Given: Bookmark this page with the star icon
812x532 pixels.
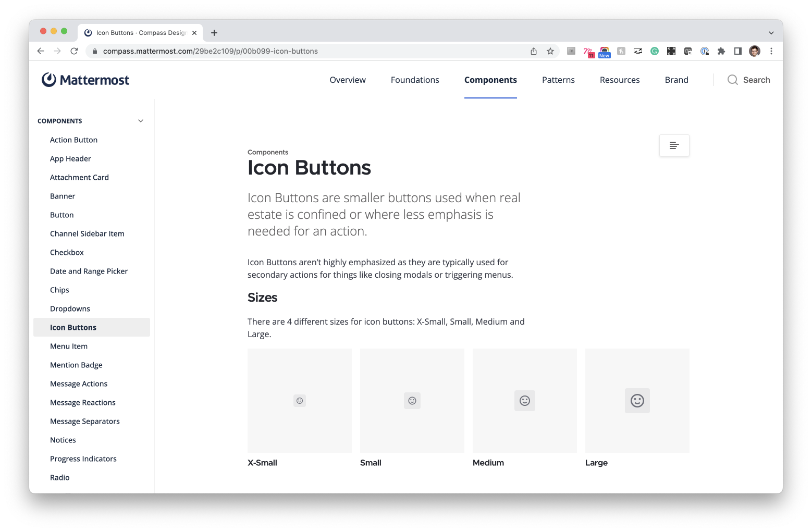Looking at the screenshot, I should point(550,51).
